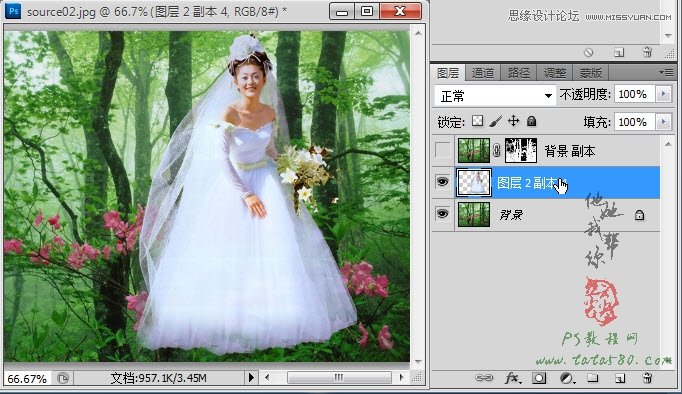The height and width of the screenshot is (394, 682).
Task: Open the status bar info arrow menu
Action: tap(251, 377)
